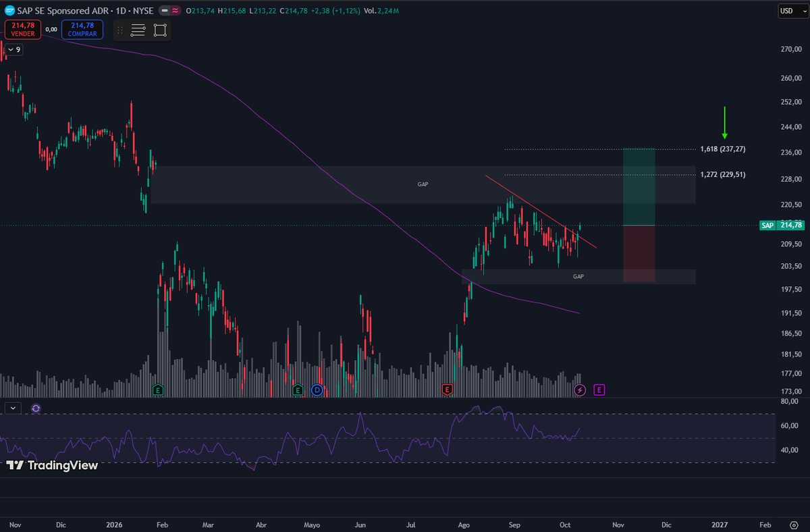Grab the floating toolbar drag handle
Viewport: 810px width, 532px height.
click(120, 30)
